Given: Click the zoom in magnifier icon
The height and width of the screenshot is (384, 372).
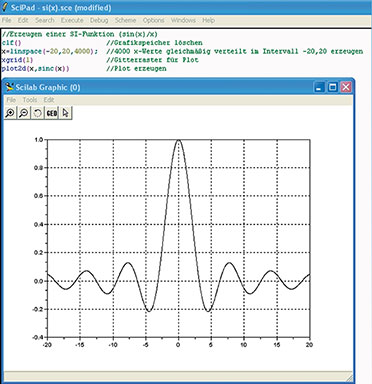Looking at the screenshot, I should [x=10, y=113].
